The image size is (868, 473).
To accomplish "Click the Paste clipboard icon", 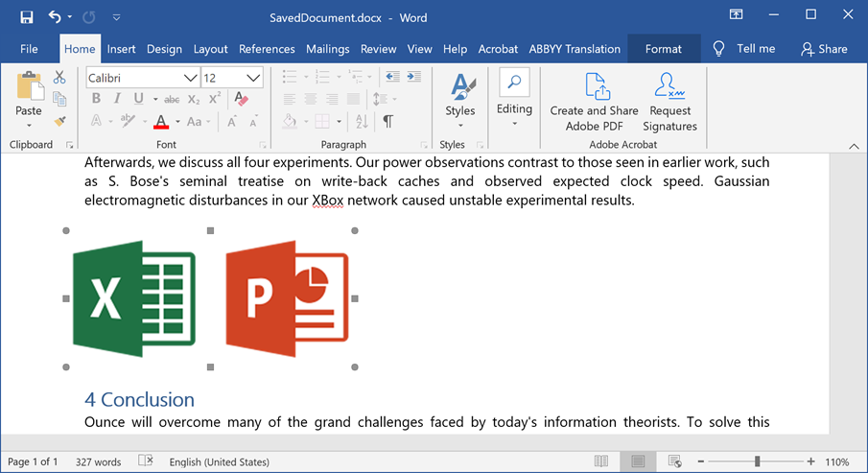I will click(x=29, y=87).
